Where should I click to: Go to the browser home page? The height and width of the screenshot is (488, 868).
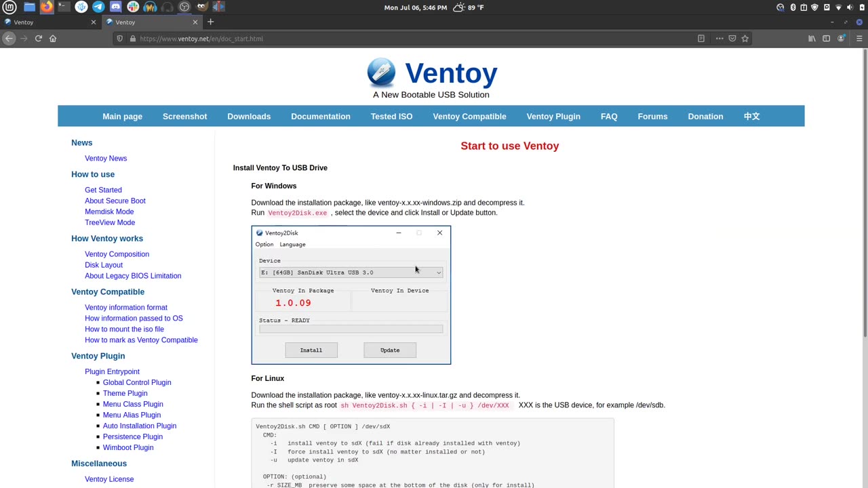tap(53, 39)
